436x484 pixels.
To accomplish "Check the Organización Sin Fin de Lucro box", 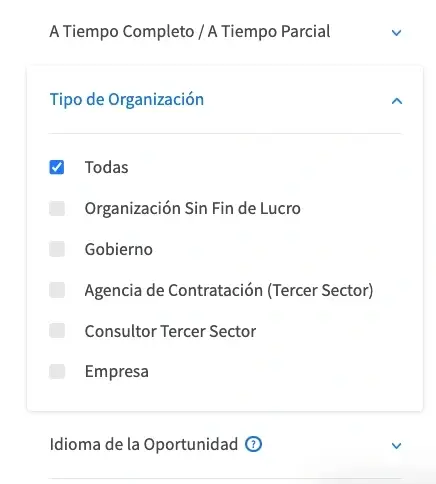I will tap(57, 208).
